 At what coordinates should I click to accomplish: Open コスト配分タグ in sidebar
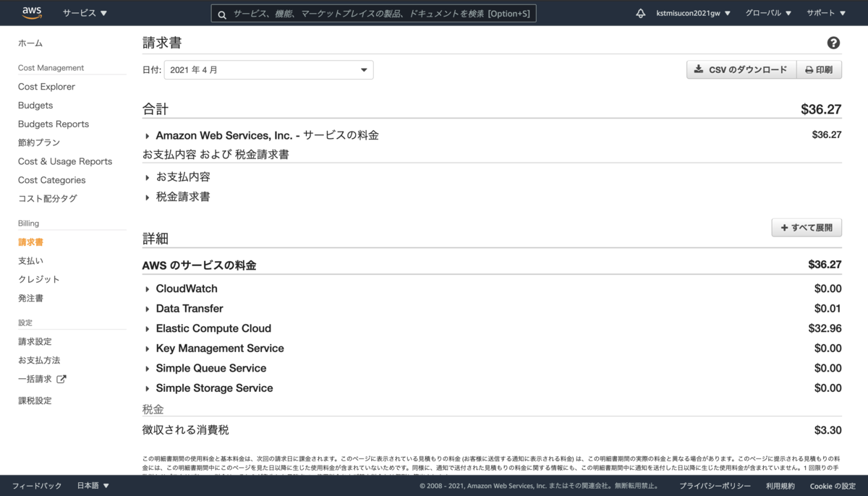pyautogui.click(x=48, y=199)
